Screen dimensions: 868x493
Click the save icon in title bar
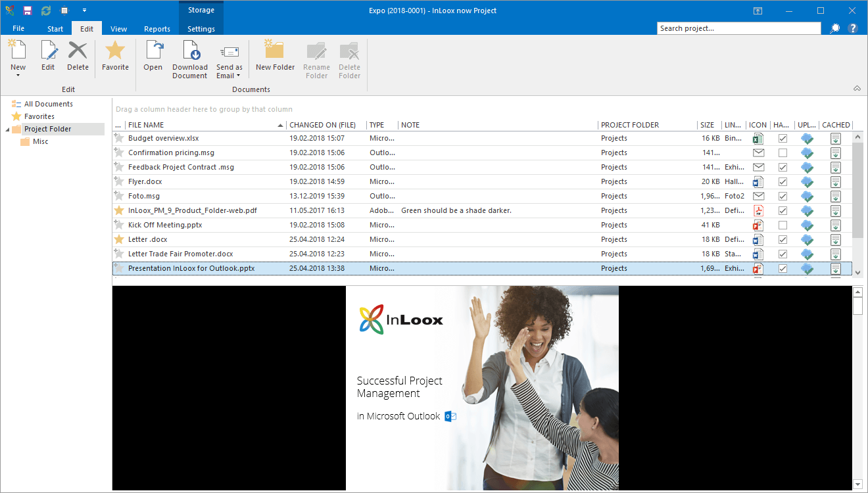pyautogui.click(x=27, y=11)
